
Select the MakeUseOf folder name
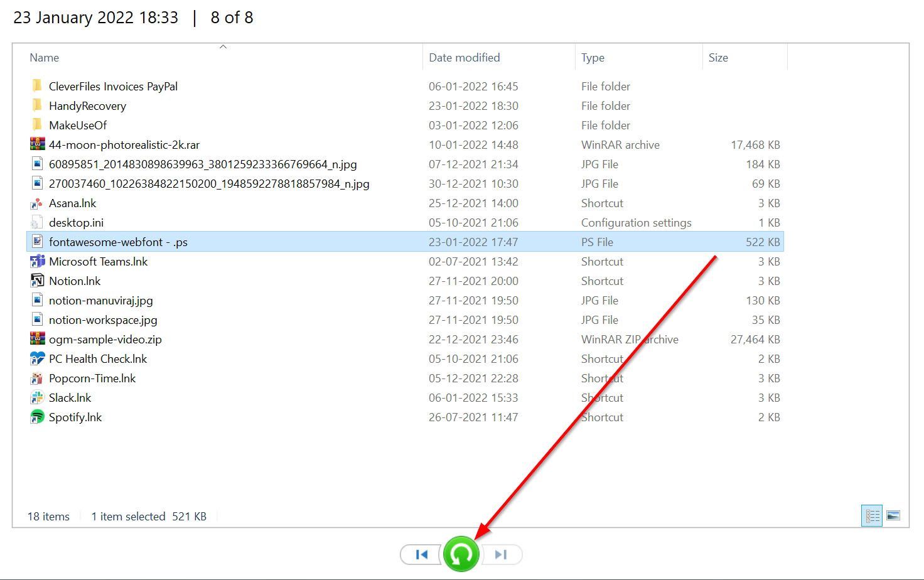pos(78,126)
